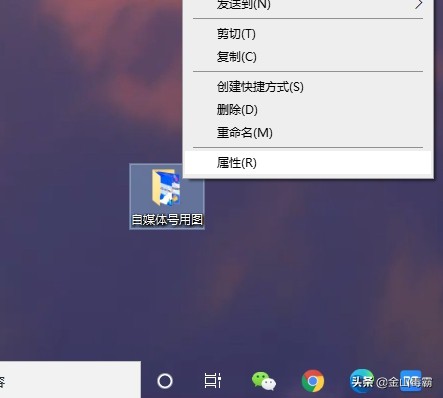Open Google Chrome from the taskbar
This screenshot has height=398, width=443.
pyautogui.click(x=313, y=381)
